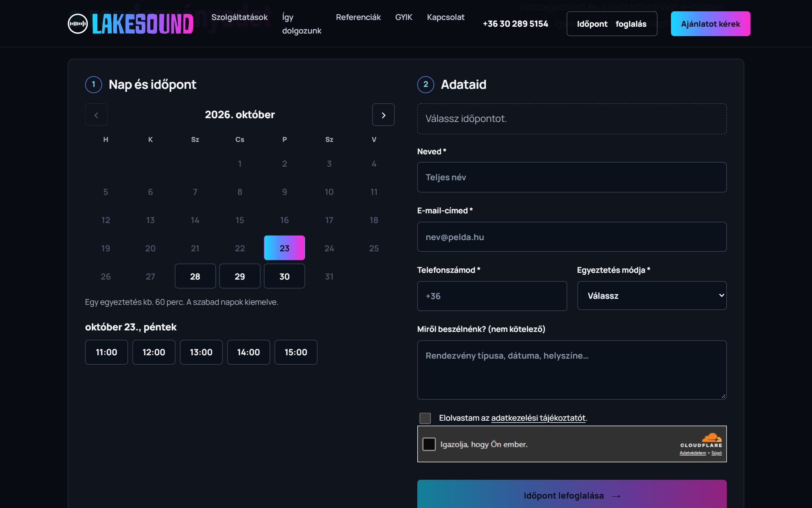Focus the E-mail-címed input field
812x508 pixels.
[572, 237]
